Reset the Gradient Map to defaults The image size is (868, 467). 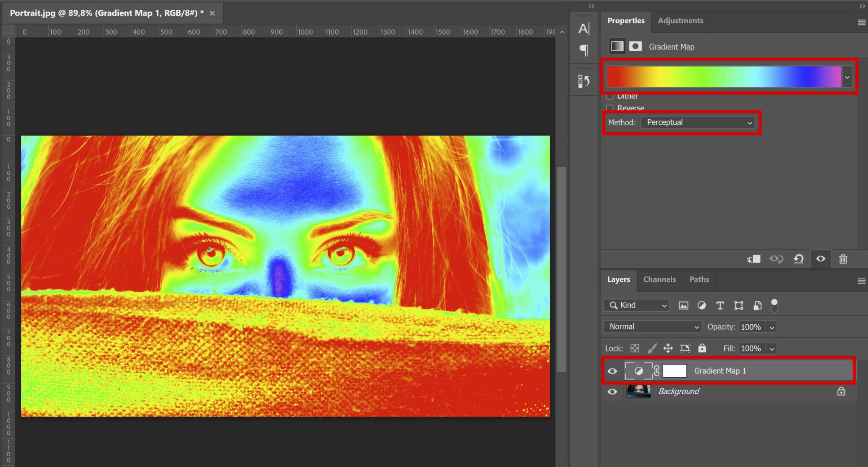click(798, 259)
